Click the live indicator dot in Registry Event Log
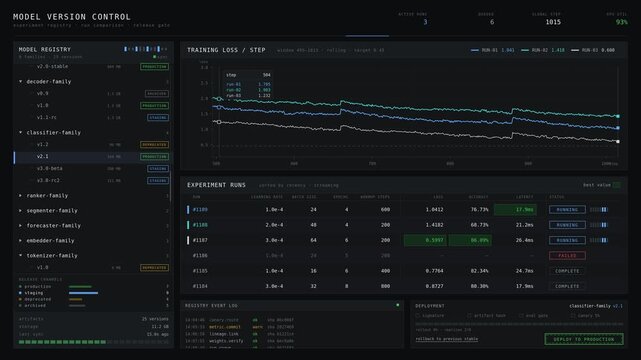Screen dimensions: 641x360 click(x=397, y=305)
